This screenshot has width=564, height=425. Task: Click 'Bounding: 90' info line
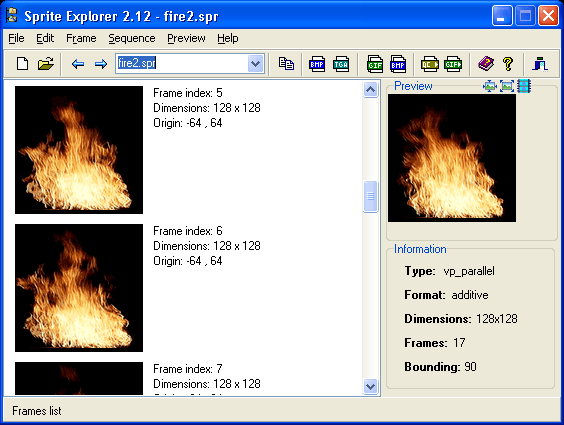tap(440, 367)
